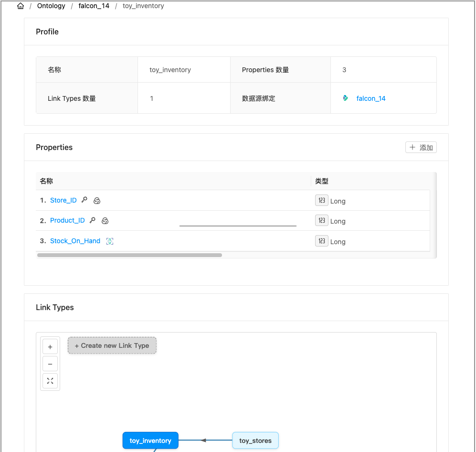Click the toy_inventory name value in Profile
This screenshot has height=452, width=476.
click(x=170, y=70)
